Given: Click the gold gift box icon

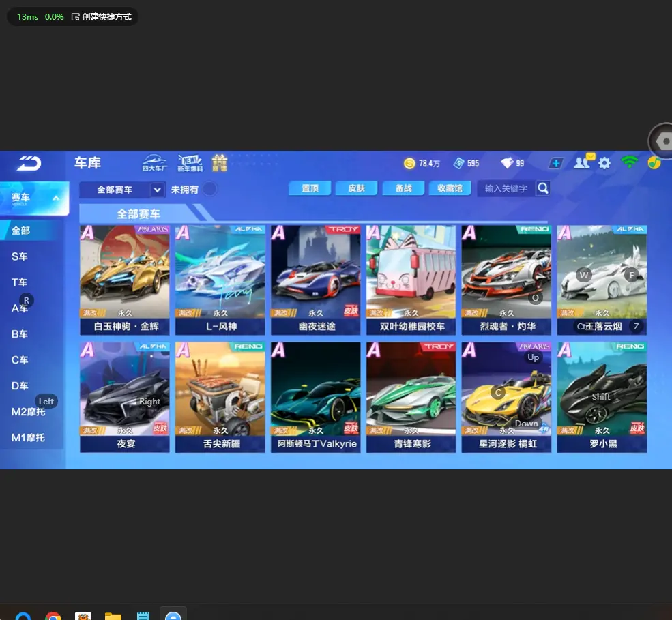Looking at the screenshot, I should pos(220,163).
